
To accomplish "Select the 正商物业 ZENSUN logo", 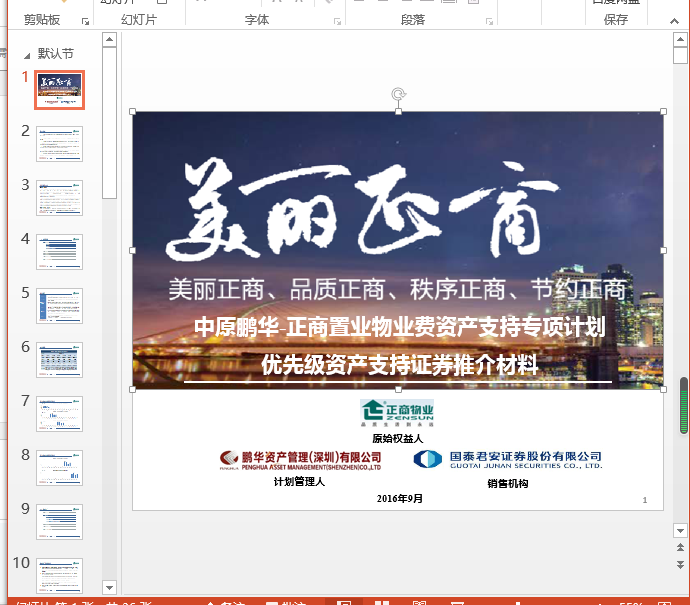I will pos(397,413).
